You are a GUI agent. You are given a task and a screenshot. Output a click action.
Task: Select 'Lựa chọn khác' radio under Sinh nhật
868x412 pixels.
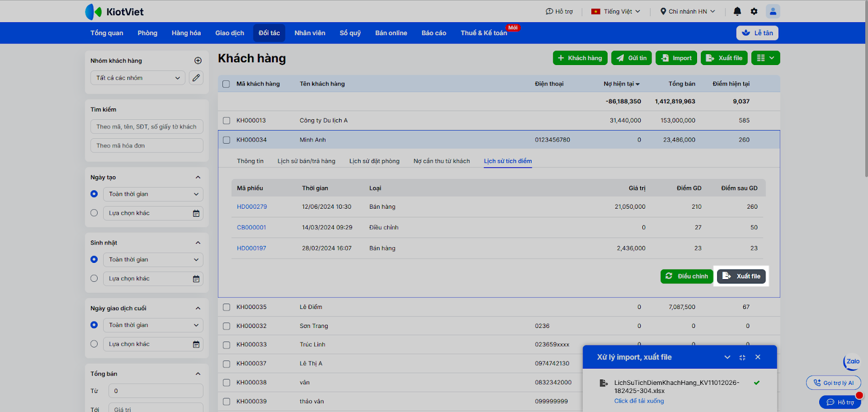(94, 279)
